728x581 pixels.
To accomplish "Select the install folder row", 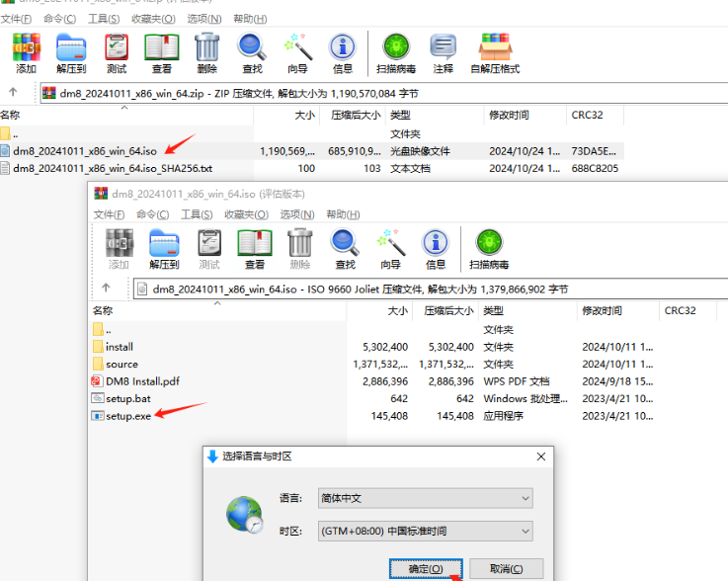I will 372,347.
